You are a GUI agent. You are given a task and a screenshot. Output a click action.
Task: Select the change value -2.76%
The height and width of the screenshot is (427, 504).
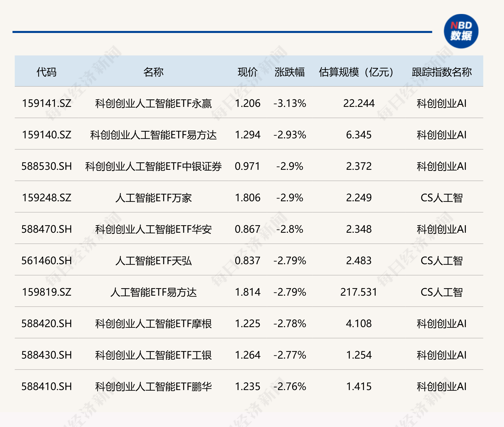pyautogui.click(x=290, y=387)
